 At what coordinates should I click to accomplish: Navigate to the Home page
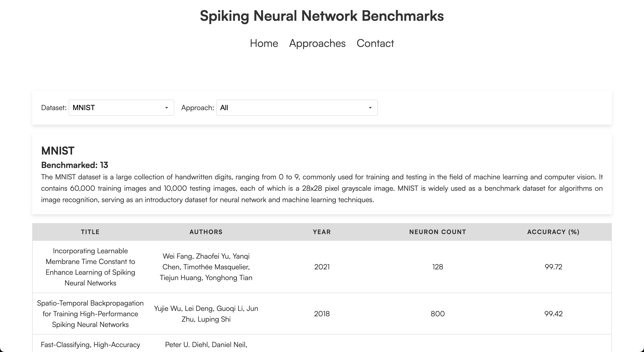(x=264, y=43)
